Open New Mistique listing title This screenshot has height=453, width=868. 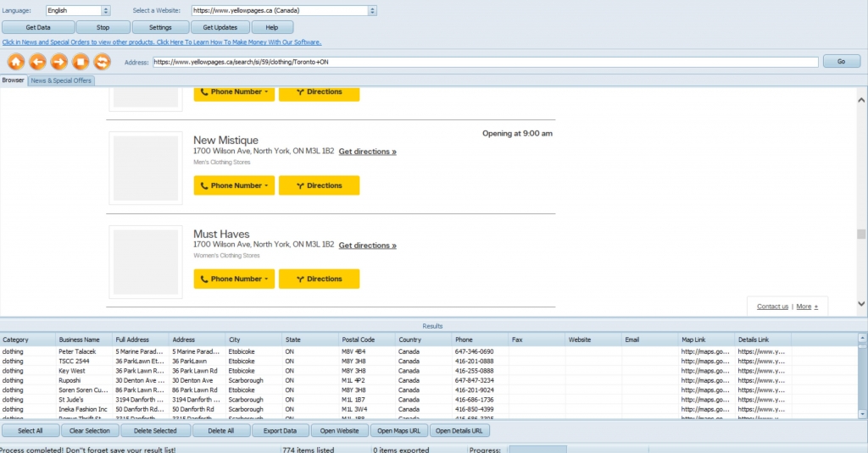tap(225, 141)
